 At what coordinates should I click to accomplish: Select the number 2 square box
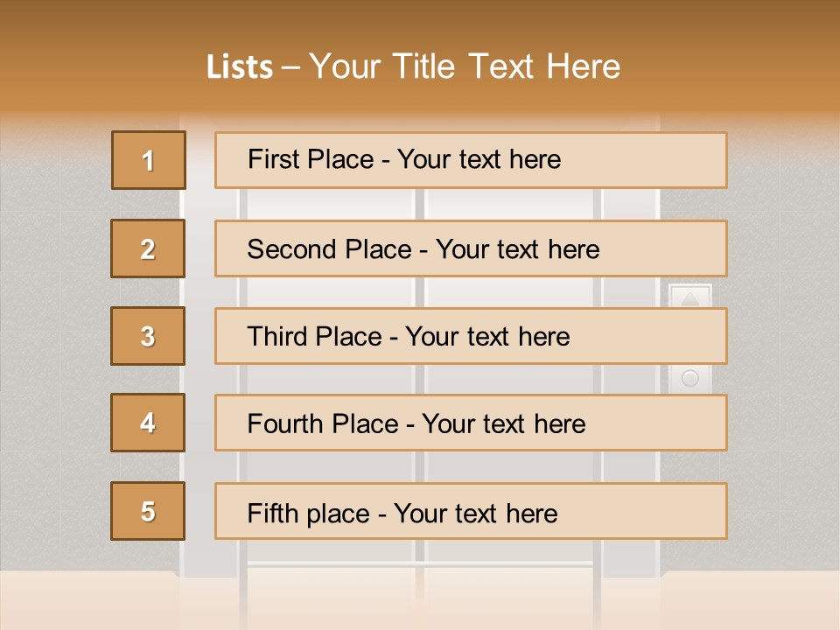click(148, 248)
